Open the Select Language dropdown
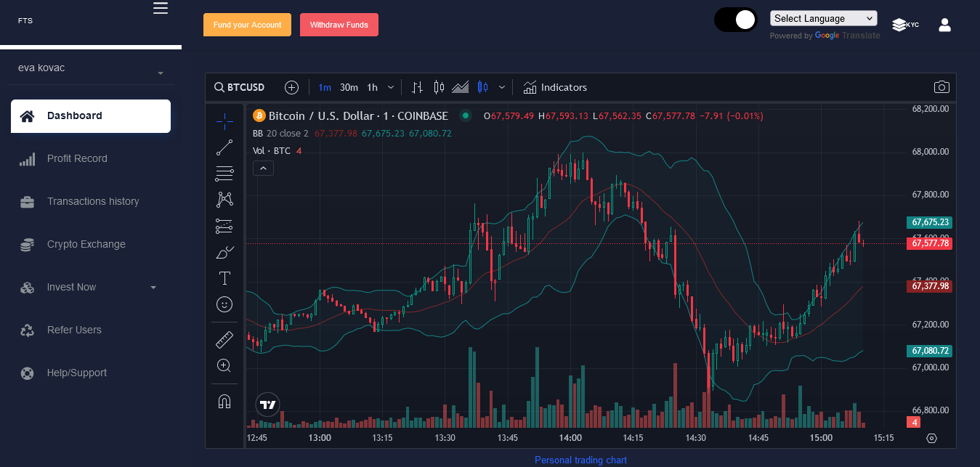Screen dimensions: 980x467 pos(823,18)
